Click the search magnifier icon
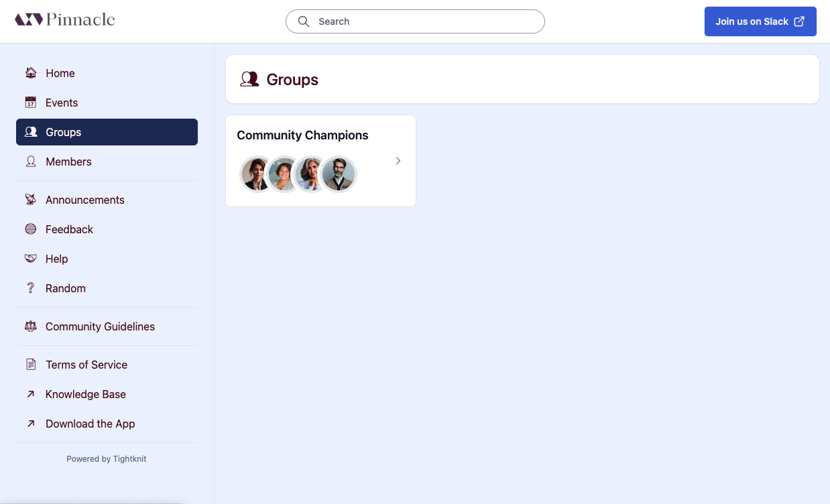 (x=304, y=21)
